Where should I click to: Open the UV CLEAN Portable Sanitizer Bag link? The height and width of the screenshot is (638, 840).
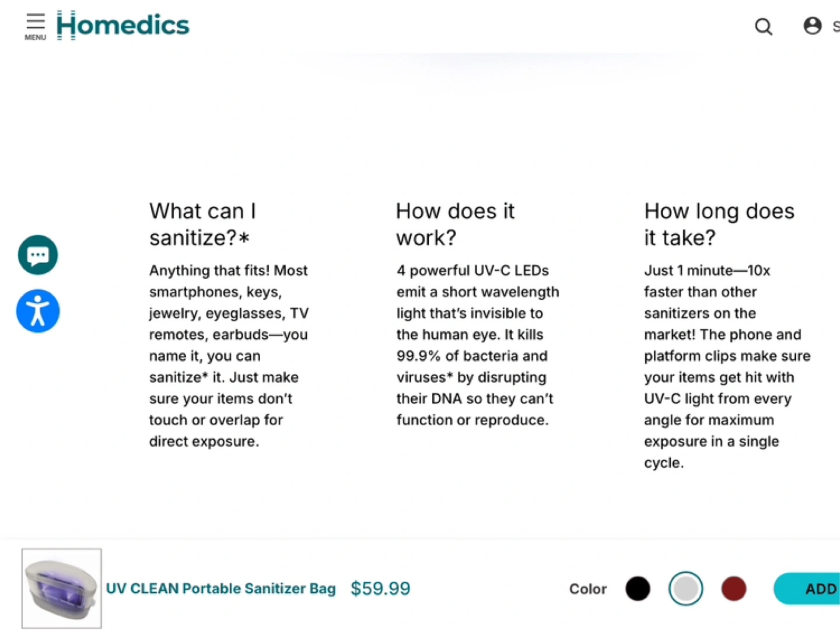click(x=220, y=588)
